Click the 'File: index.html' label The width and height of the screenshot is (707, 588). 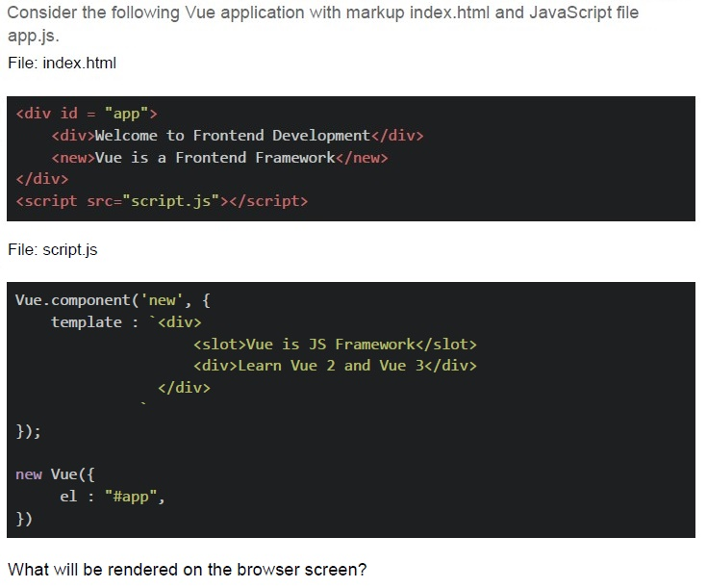pyautogui.click(x=62, y=63)
